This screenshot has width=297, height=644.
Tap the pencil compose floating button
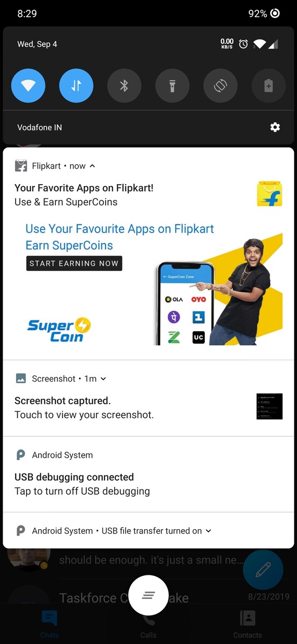click(x=263, y=570)
